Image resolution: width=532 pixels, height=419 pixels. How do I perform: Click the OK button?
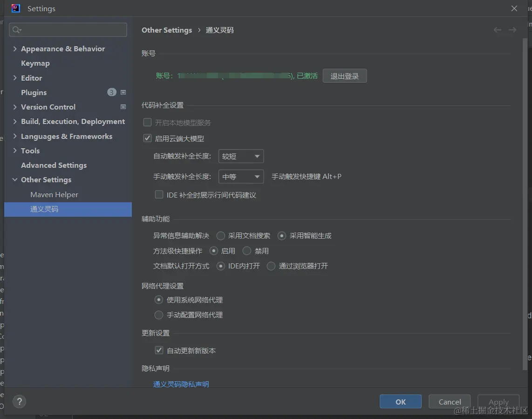pos(400,402)
